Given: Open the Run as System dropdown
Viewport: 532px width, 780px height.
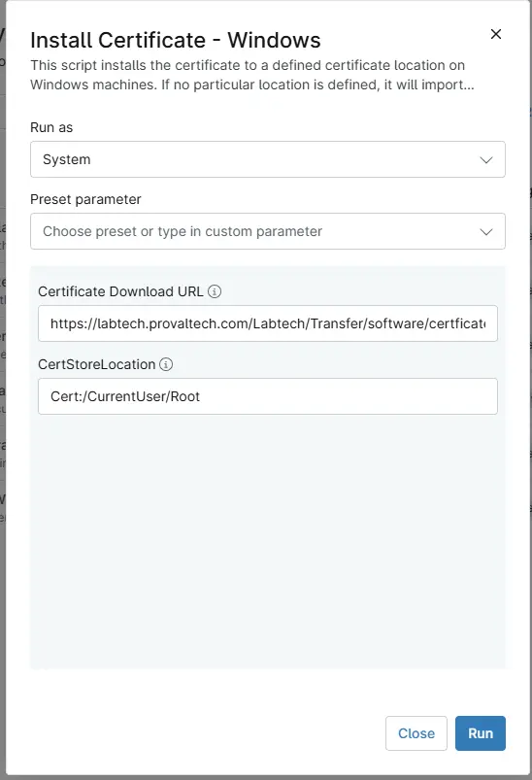Looking at the screenshot, I should click(x=268, y=159).
